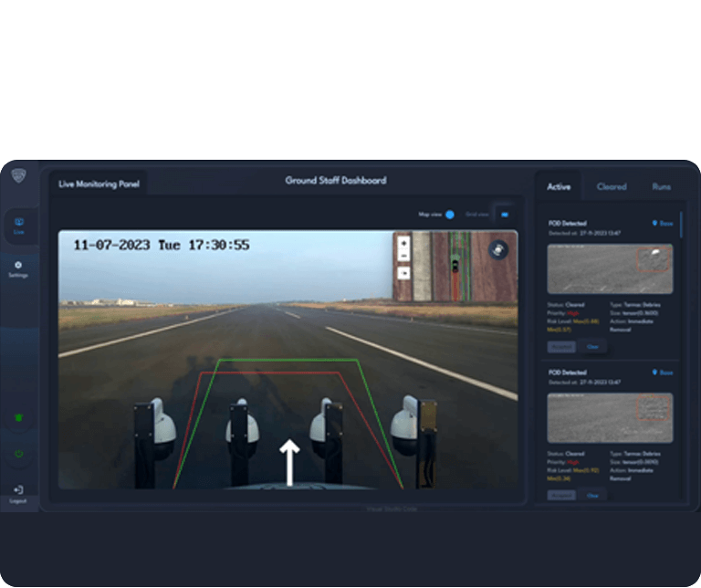Click the second 'FOD Detected' heading
The height and width of the screenshot is (588, 701).
point(568,372)
